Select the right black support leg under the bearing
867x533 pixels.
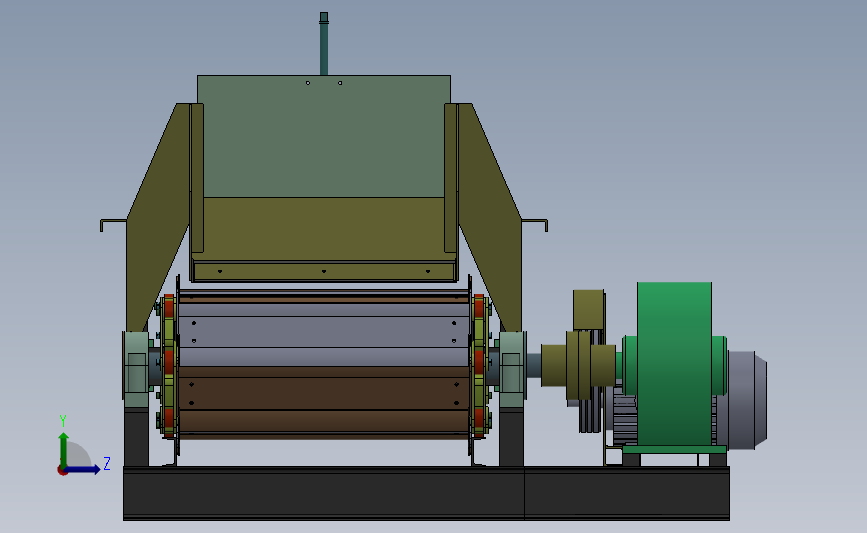click(511, 437)
